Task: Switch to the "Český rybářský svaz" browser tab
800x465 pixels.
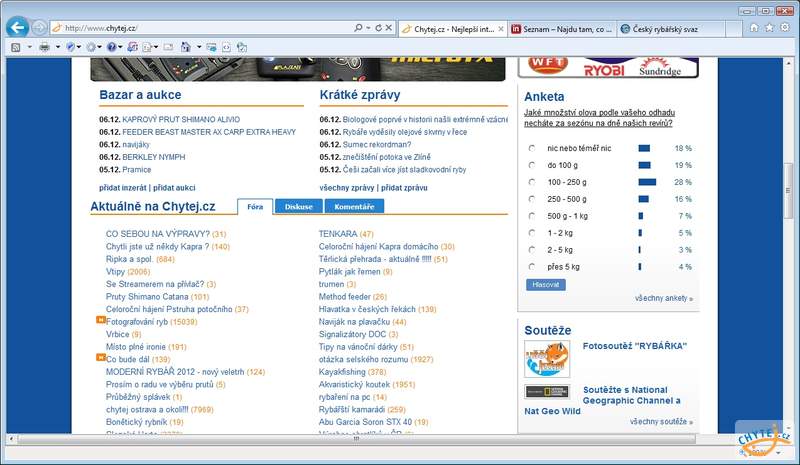Action: point(668,29)
